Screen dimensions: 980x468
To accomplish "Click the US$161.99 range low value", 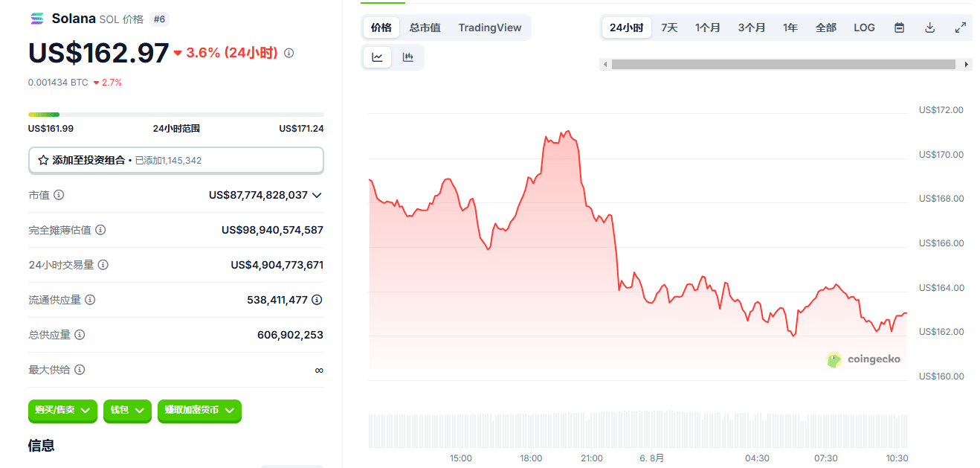I will tap(51, 129).
